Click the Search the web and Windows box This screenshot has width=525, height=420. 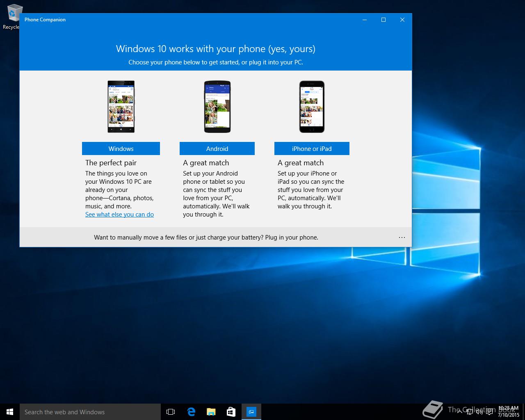tap(90, 412)
